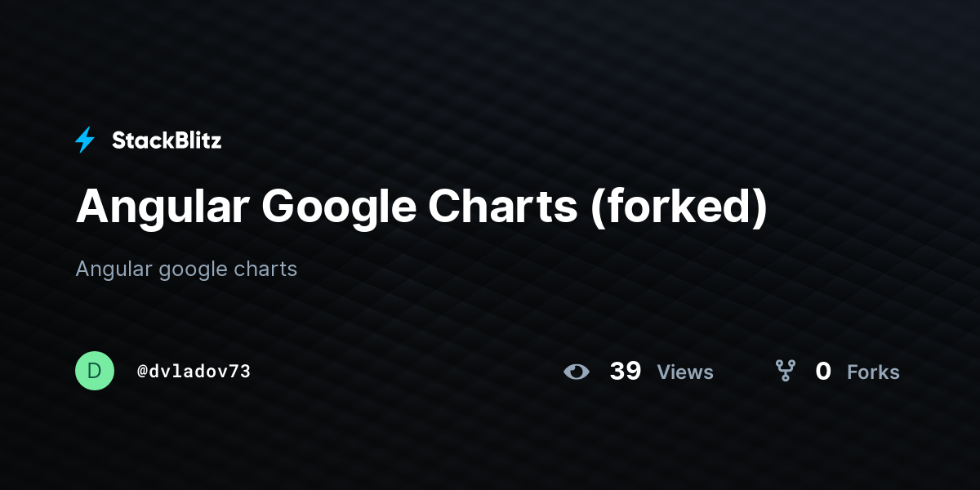The height and width of the screenshot is (490, 980).
Task: Click the word (forked) in the title
Action: click(679, 207)
